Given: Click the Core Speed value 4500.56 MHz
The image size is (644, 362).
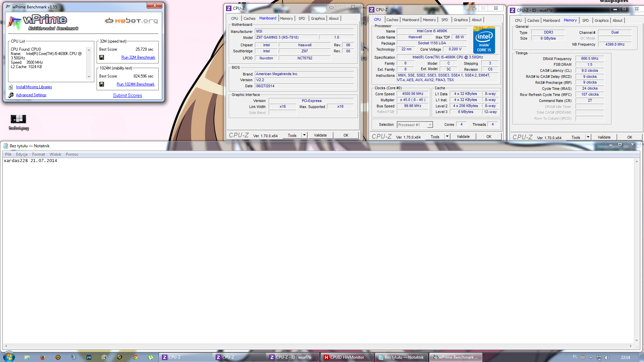Looking at the screenshot, I should tap(413, 94).
